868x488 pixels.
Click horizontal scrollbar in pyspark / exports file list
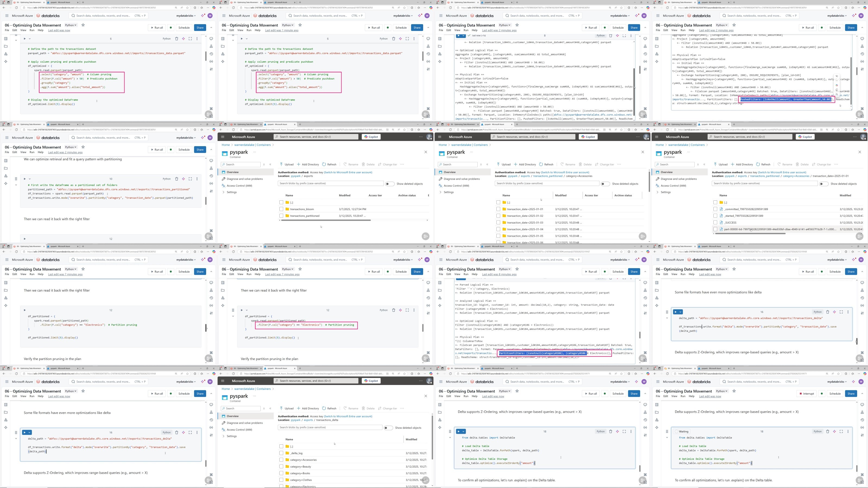325,220
